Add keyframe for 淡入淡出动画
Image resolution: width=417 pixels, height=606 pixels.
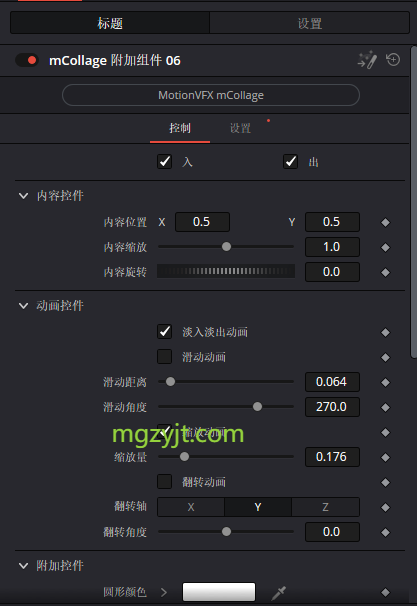[385, 332]
